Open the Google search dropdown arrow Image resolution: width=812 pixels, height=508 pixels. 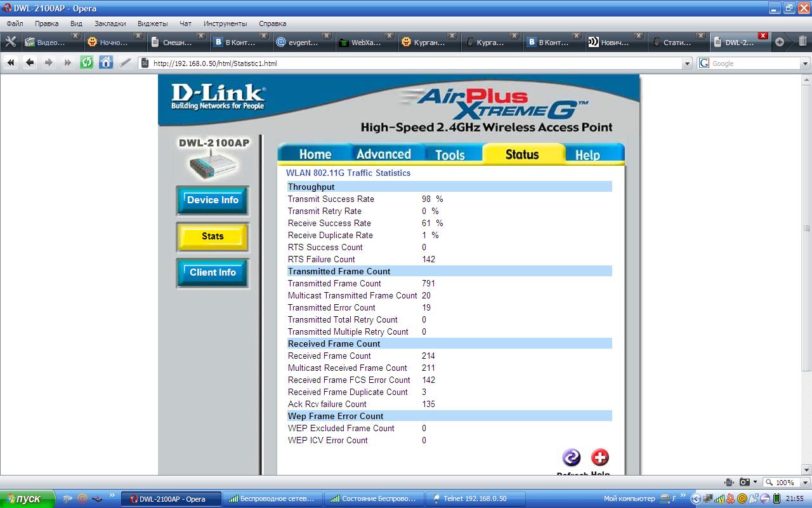tap(805, 63)
